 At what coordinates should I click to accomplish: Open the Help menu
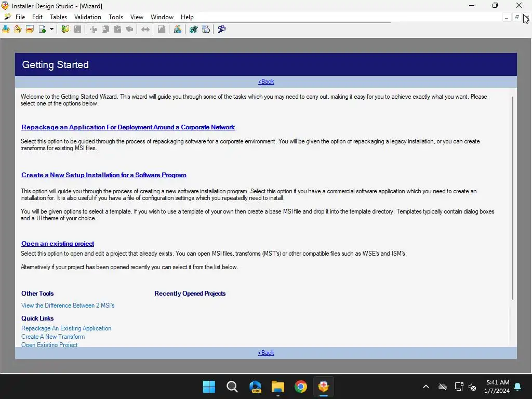click(187, 17)
